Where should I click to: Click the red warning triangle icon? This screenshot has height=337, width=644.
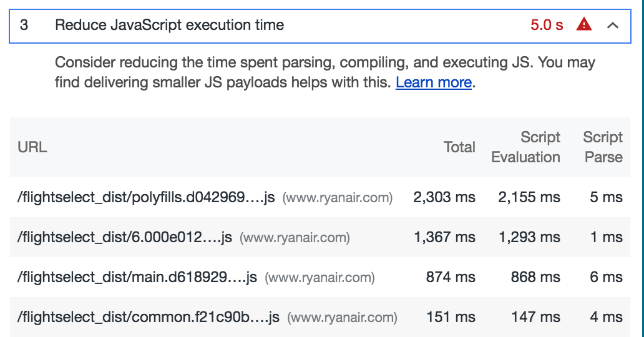point(584,25)
